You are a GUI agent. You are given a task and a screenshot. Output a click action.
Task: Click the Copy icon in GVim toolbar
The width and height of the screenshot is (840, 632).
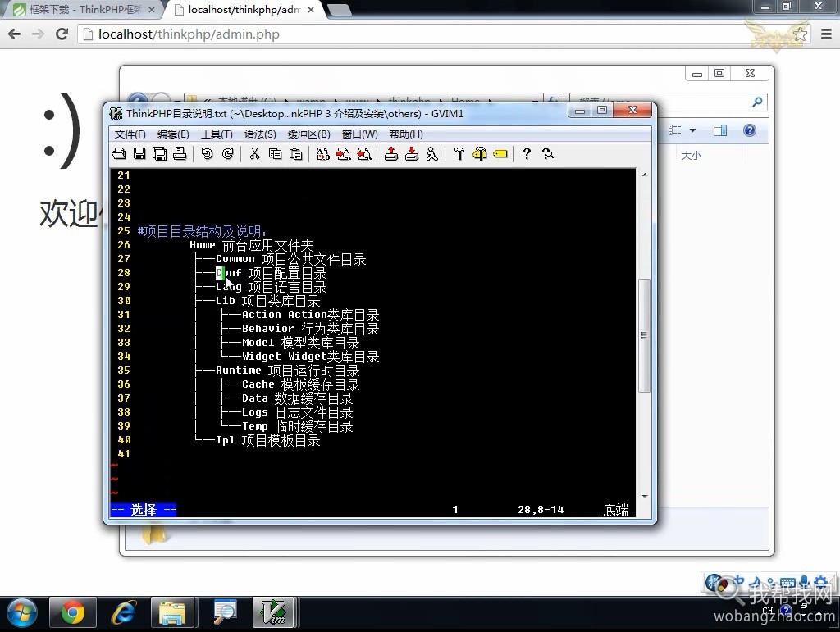point(275,154)
